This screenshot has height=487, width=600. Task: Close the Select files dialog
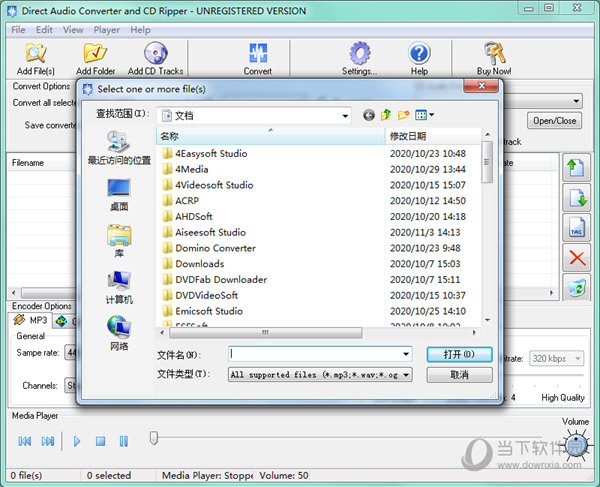click(481, 86)
